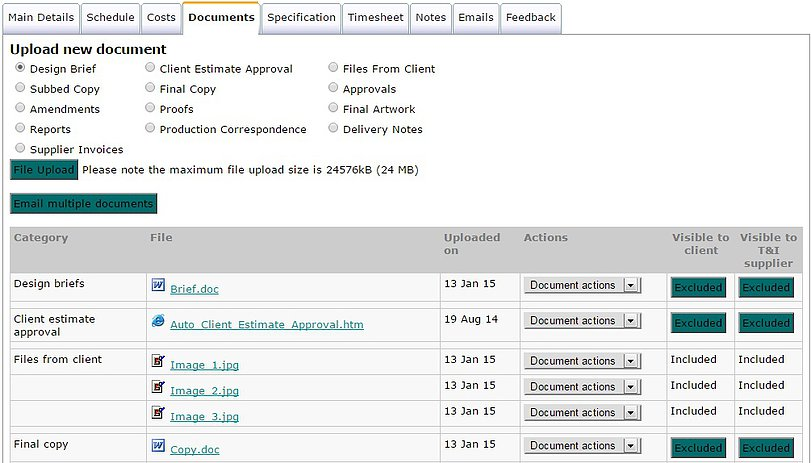
Task: Open Document actions dropdown for Copy.doc
Action: (x=581, y=446)
